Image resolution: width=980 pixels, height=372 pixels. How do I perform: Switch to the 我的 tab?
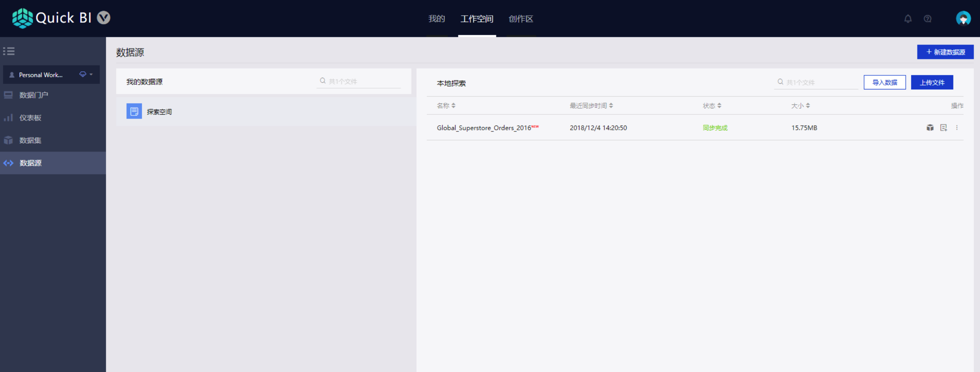(437, 19)
